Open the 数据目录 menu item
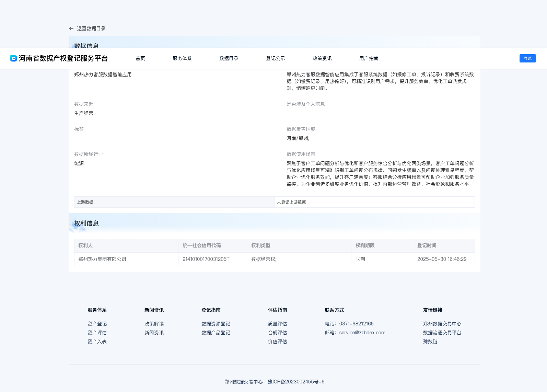Viewport: 547px width, 392px height. point(229,58)
